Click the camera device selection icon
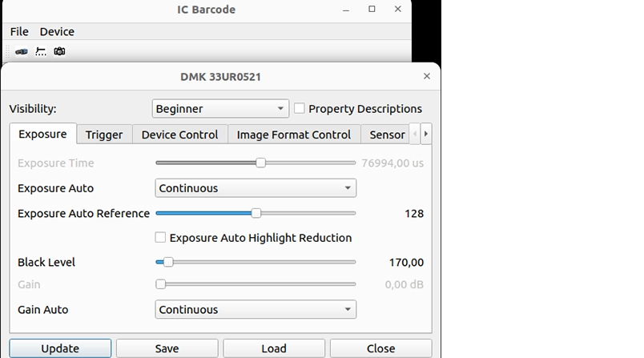 pos(21,51)
